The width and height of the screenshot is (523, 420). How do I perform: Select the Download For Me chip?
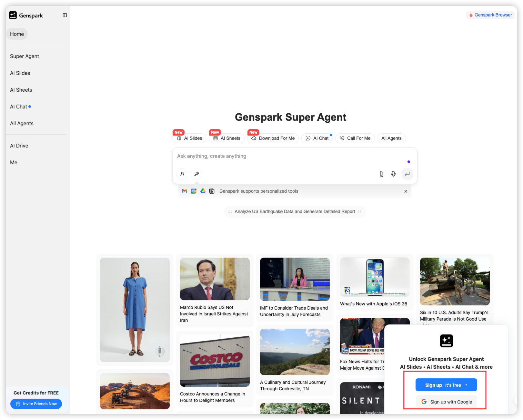pos(273,138)
